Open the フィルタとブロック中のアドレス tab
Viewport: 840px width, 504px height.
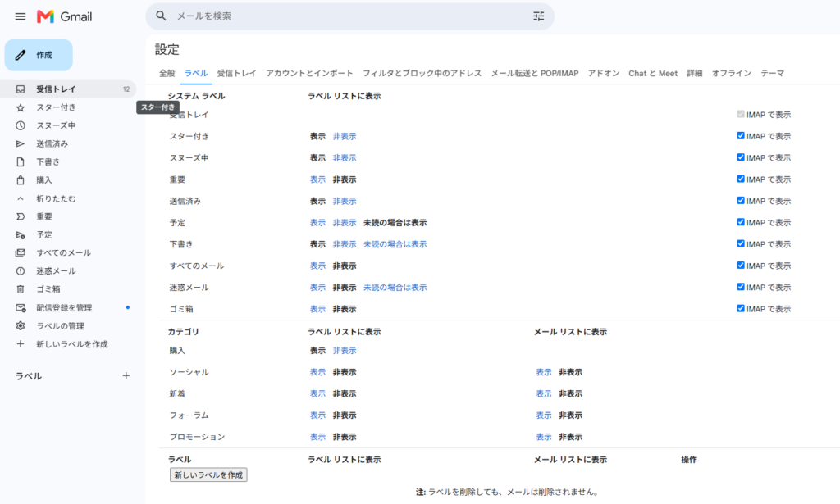click(x=422, y=73)
